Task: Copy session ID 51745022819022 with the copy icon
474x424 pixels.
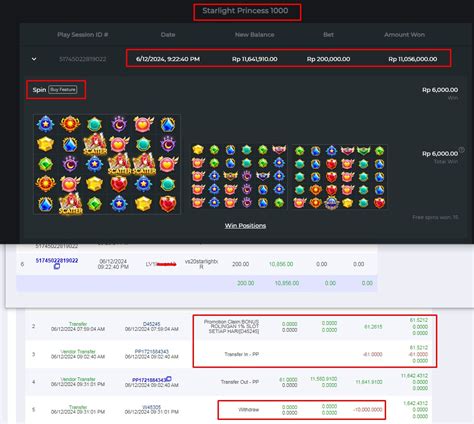Action: coord(57,266)
